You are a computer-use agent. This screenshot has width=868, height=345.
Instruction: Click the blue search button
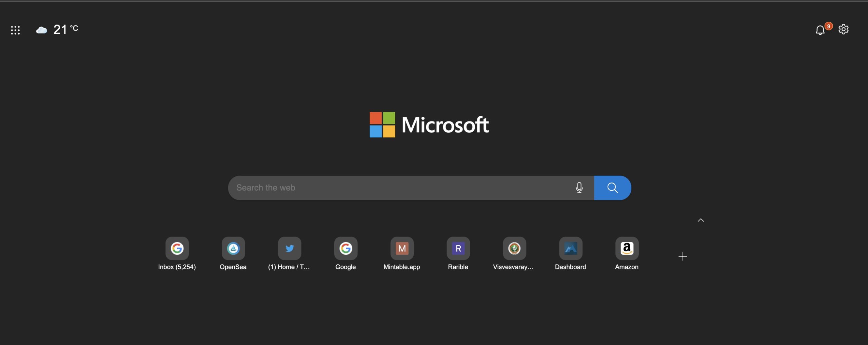point(612,188)
